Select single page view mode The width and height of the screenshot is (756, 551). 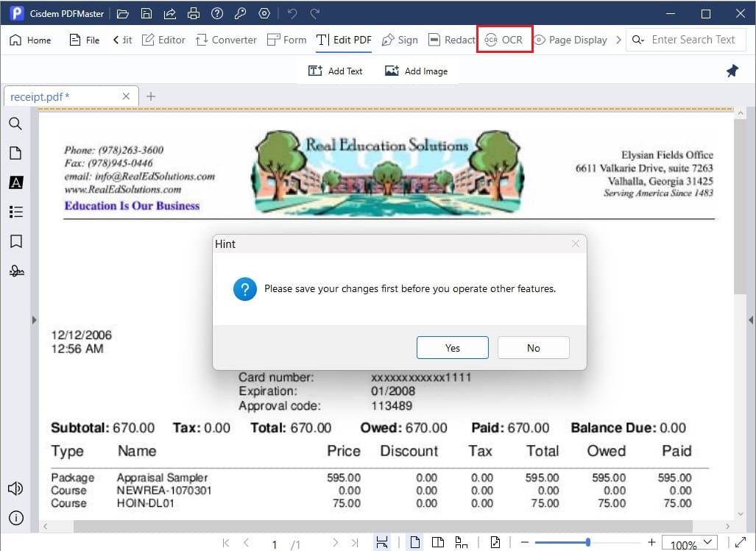414,542
